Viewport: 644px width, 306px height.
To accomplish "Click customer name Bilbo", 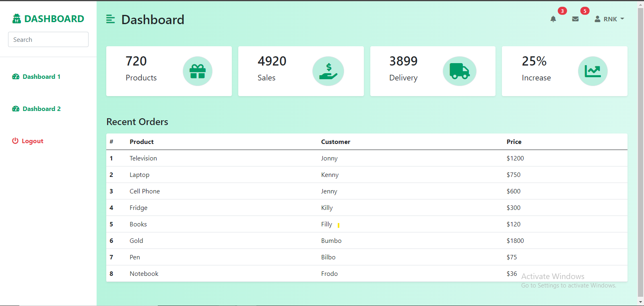I will [328, 257].
